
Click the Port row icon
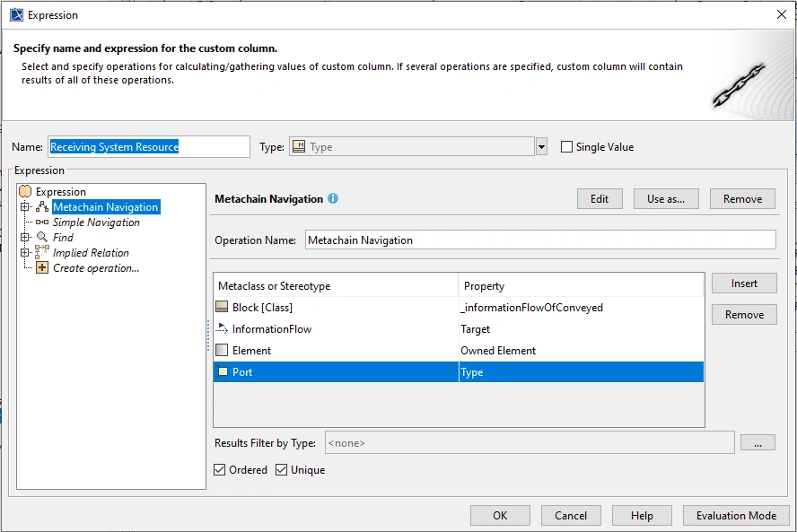[x=223, y=372]
